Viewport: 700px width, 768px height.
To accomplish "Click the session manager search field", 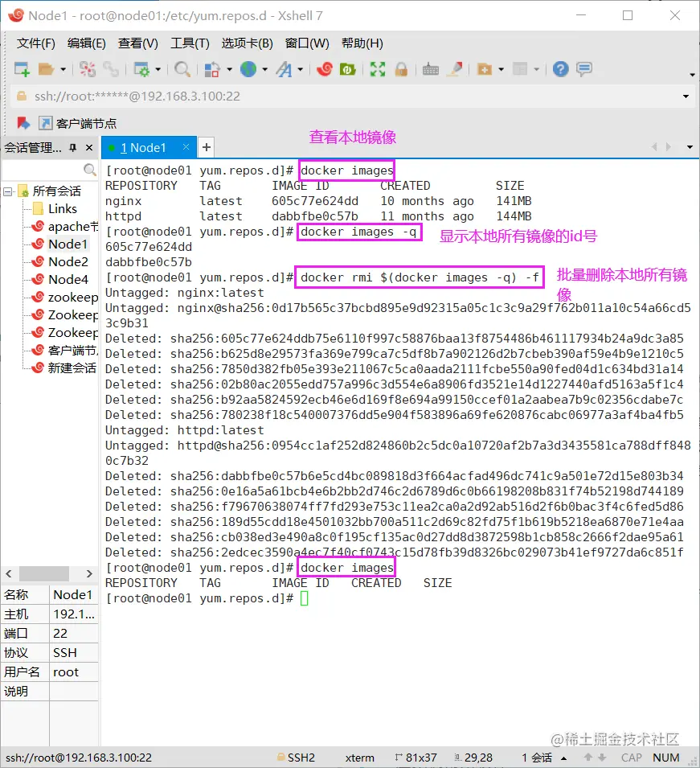I will pyautogui.click(x=43, y=170).
